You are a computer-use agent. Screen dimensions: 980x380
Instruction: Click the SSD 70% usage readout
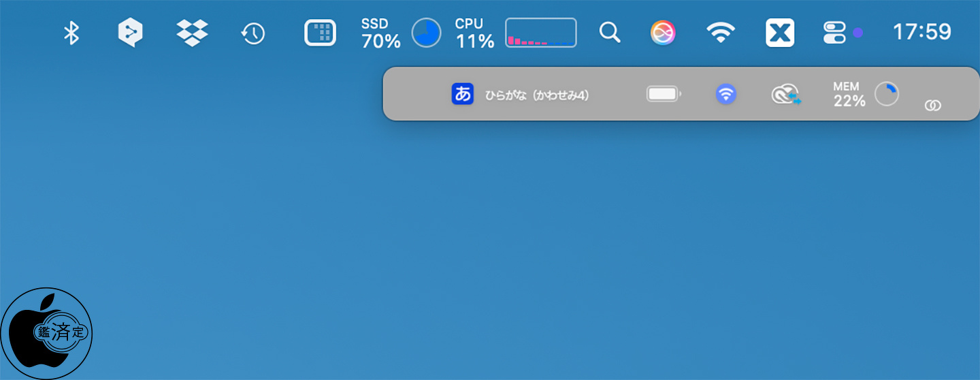coord(381,33)
